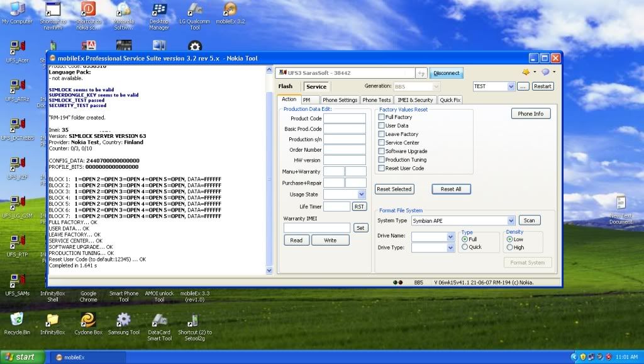This screenshot has height=364, width=644.
Task: Open the Phone Settings tab
Action: (340, 100)
